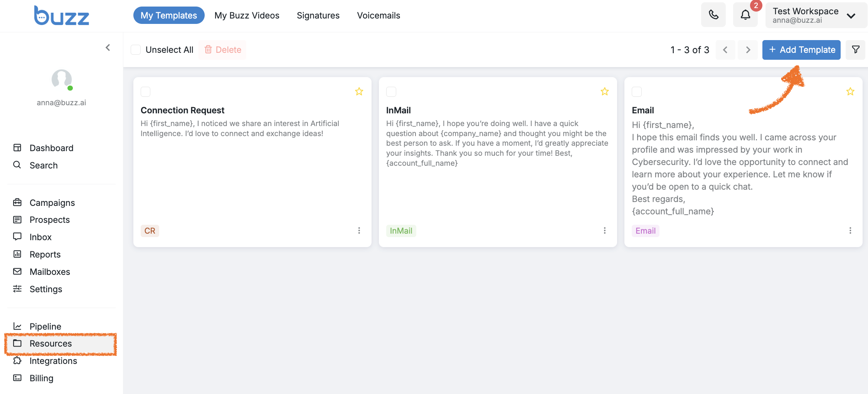Click the Delete button
This screenshot has height=394, width=868.
click(223, 50)
